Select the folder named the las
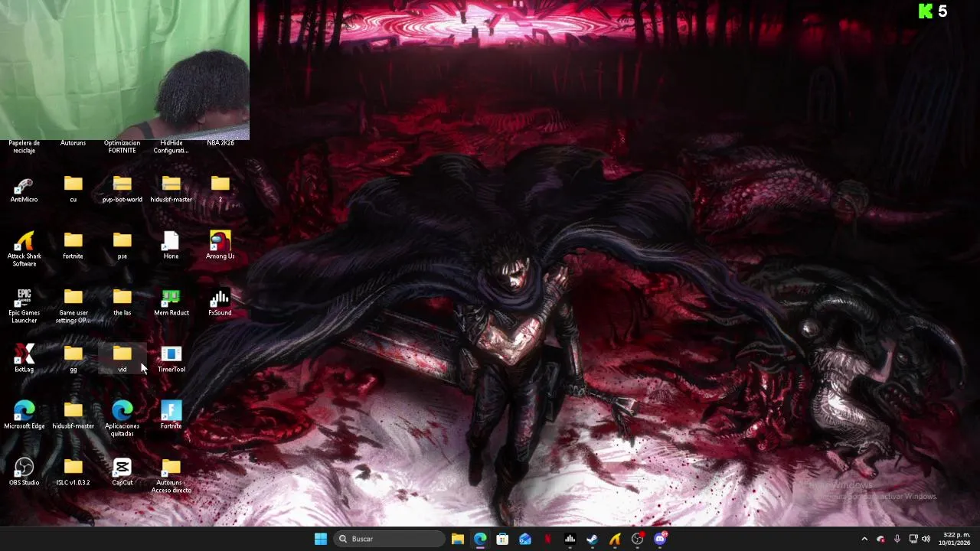This screenshot has height=551, width=980. tap(122, 302)
